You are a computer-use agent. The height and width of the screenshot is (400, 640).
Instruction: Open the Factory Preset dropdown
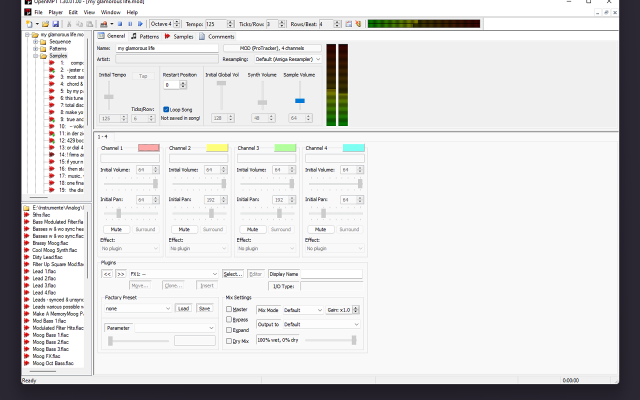point(138,309)
